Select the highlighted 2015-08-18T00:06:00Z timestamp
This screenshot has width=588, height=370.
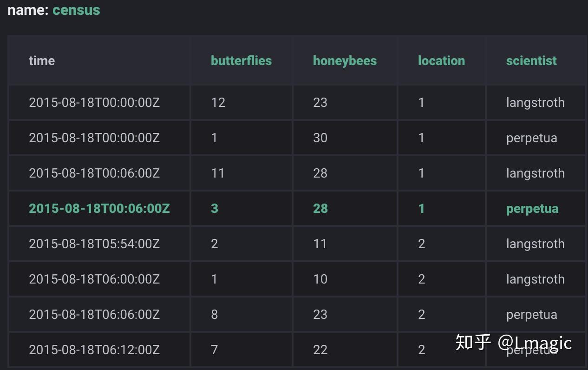tap(99, 209)
